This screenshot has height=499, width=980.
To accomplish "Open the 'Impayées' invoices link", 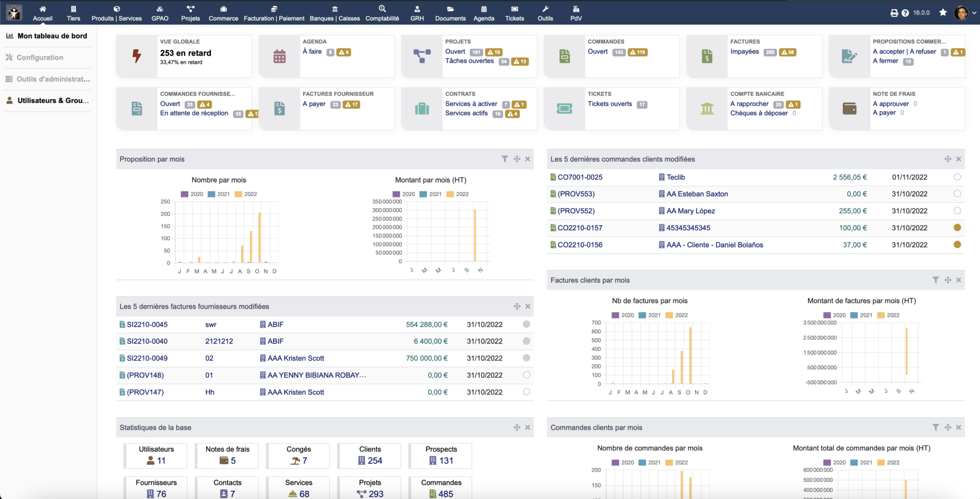I will [x=745, y=52].
